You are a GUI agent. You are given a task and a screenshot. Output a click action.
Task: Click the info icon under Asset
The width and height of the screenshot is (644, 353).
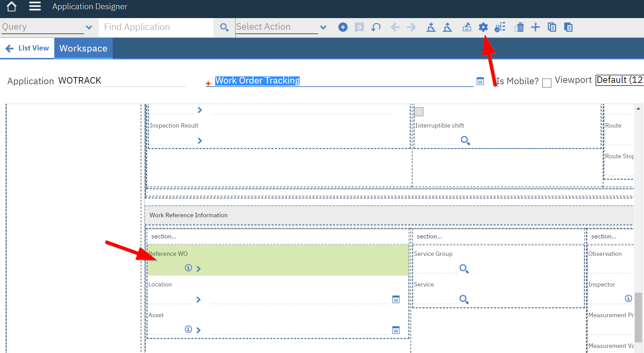188,329
